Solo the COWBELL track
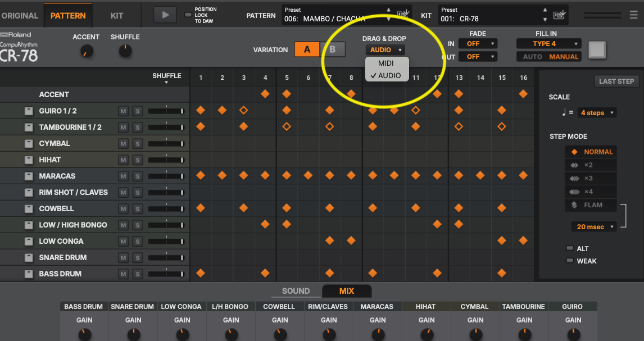This screenshot has width=644, height=341. pyautogui.click(x=137, y=209)
